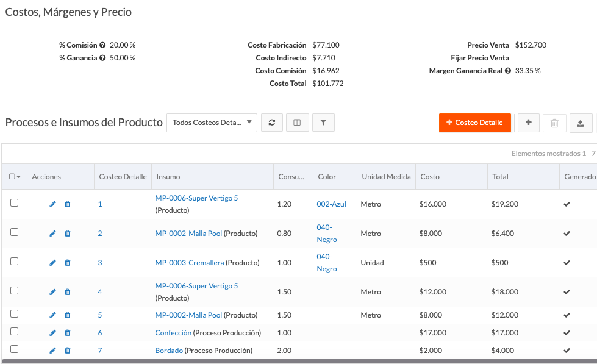Click the upload export icon button
Image resolution: width=597 pixels, height=364 pixels.
click(x=580, y=123)
